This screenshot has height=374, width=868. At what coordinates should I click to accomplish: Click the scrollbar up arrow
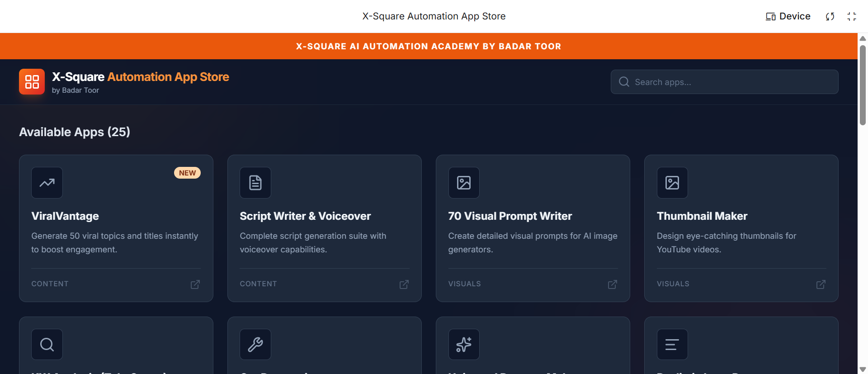863,38
